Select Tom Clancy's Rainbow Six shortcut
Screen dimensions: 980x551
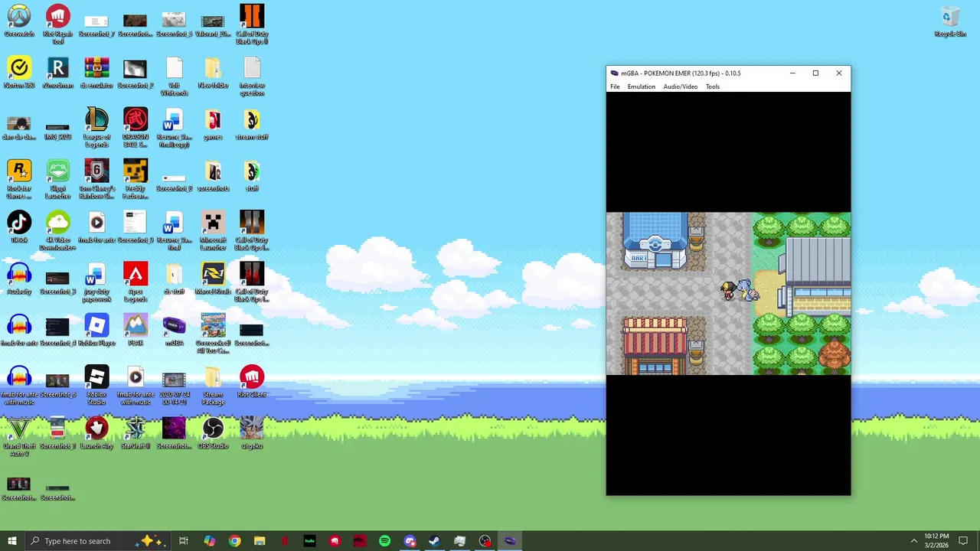pyautogui.click(x=96, y=179)
